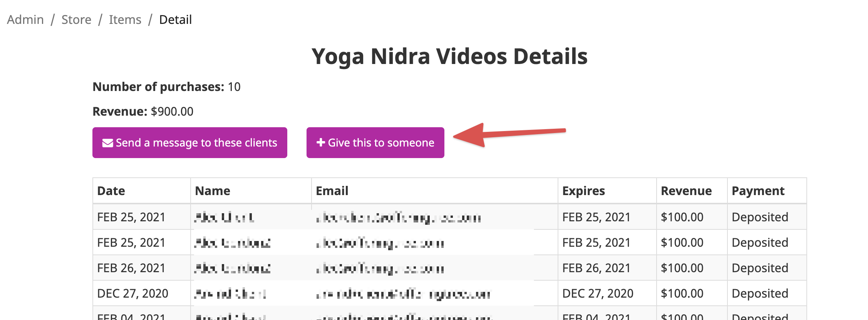Click the DEC 27, 2020 expires cell
Screen dimensions: 868x320
coord(598,293)
